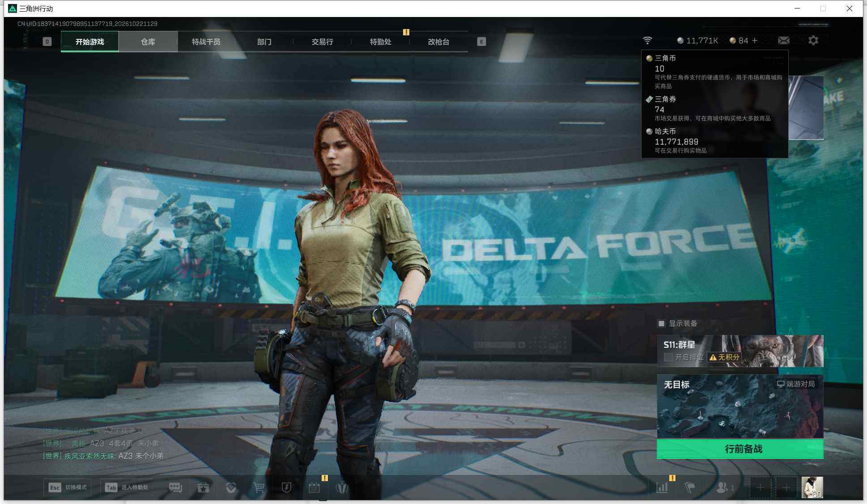Switch to the 仓库 tab
Screen dimensions: 867x504
tap(148, 42)
